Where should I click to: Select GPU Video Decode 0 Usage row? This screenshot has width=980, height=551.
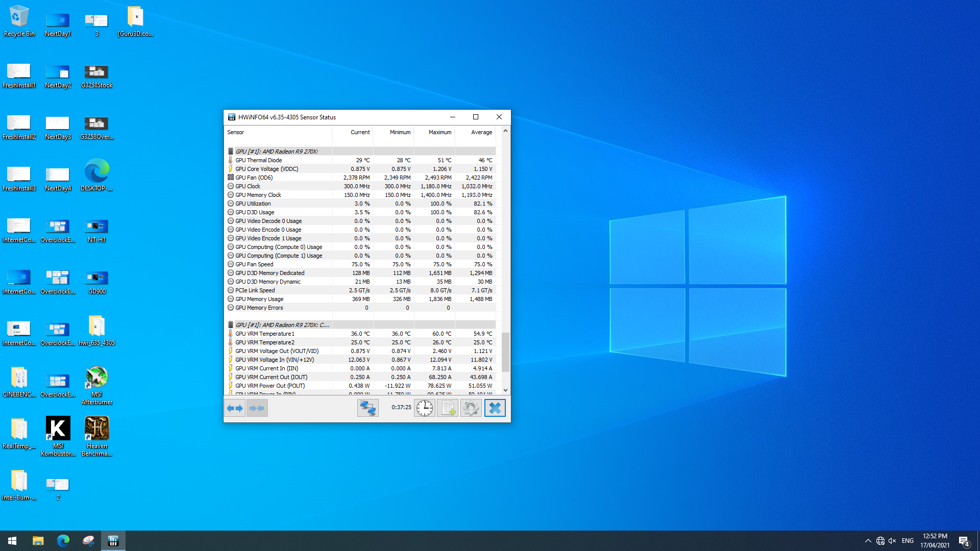360,221
